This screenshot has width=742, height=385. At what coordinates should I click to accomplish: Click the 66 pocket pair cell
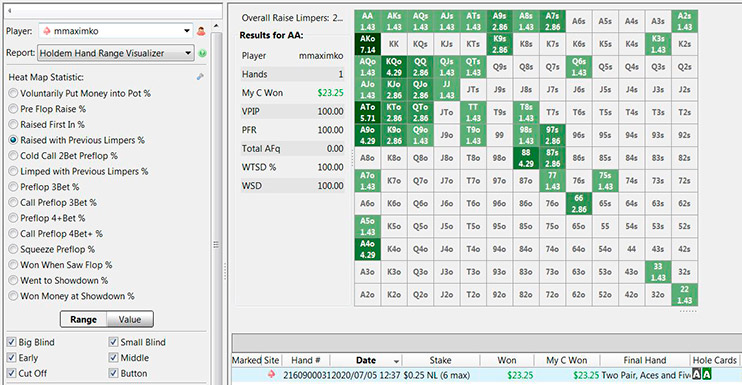[579, 204]
